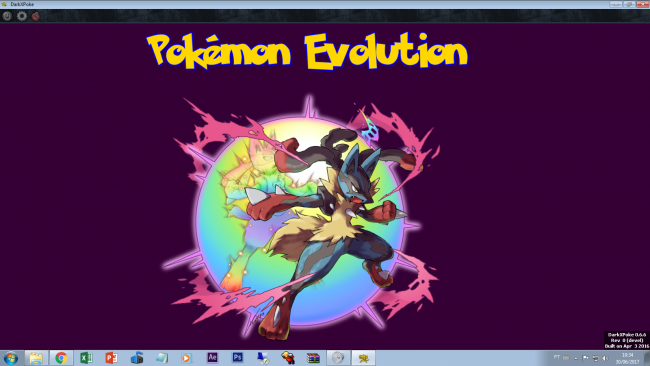Launch Adobe After Effects from taskbar
The width and height of the screenshot is (650, 366).
click(x=212, y=357)
